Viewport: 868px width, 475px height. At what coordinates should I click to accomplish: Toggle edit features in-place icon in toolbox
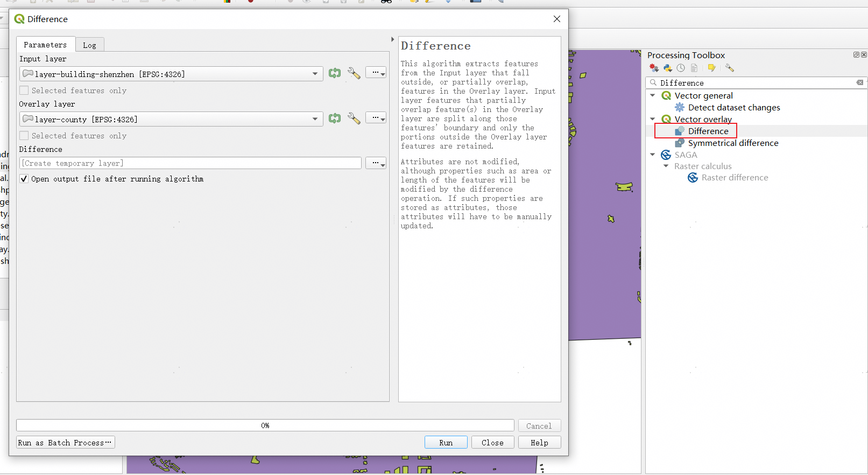(x=711, y=68)
